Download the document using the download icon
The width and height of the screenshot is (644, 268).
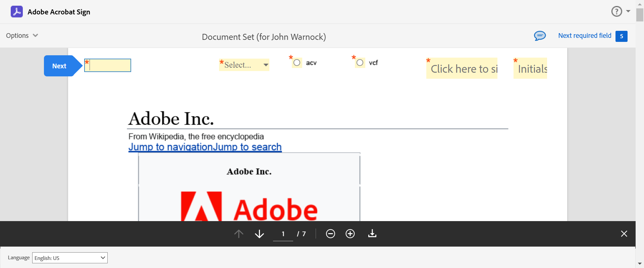tap(372, 233)
